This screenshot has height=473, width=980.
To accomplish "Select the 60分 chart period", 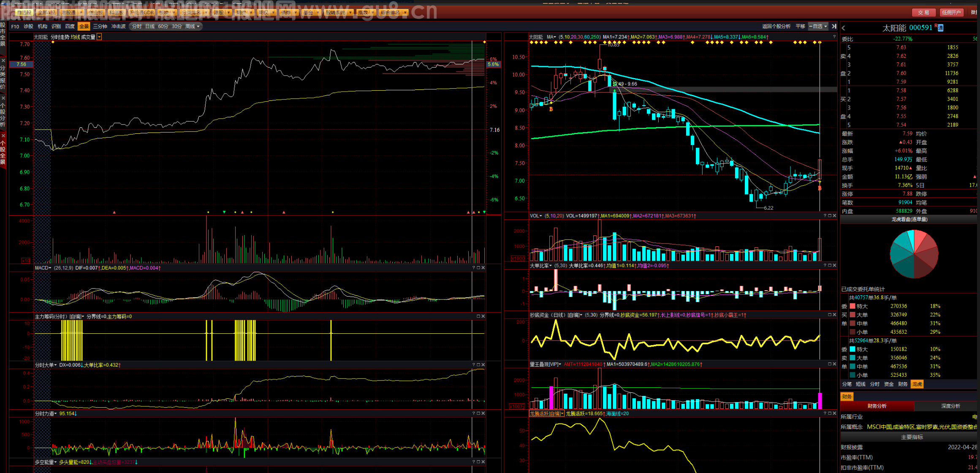I will coord(163,27).
